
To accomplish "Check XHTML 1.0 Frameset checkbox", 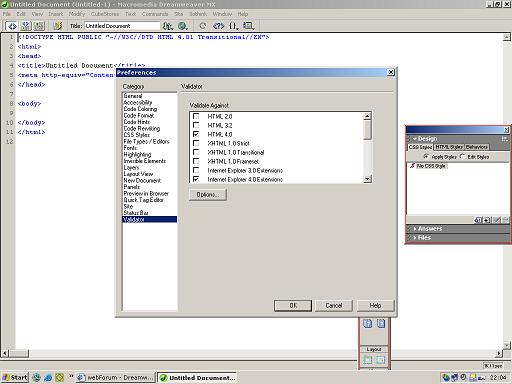I will pyautogui.click(x=196, y=161).
